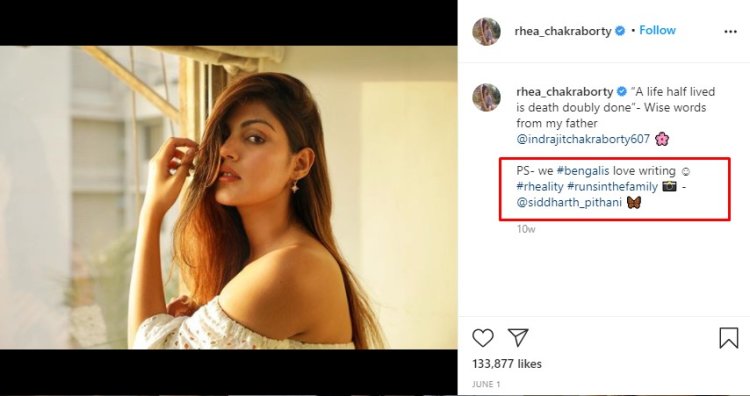The image size is (750, 396).
Task: Like the post with heart icon
Action: click(483, 338)
